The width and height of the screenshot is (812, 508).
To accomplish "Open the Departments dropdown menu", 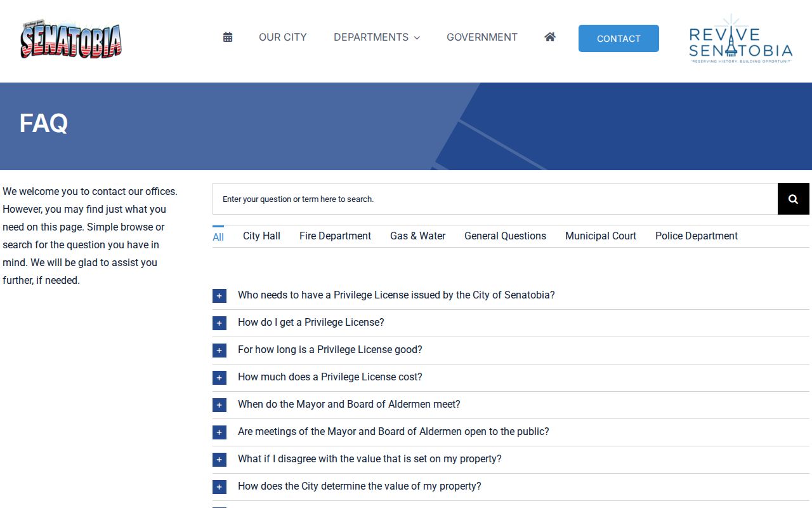I will pyautogui.click(x=377, y=37).
